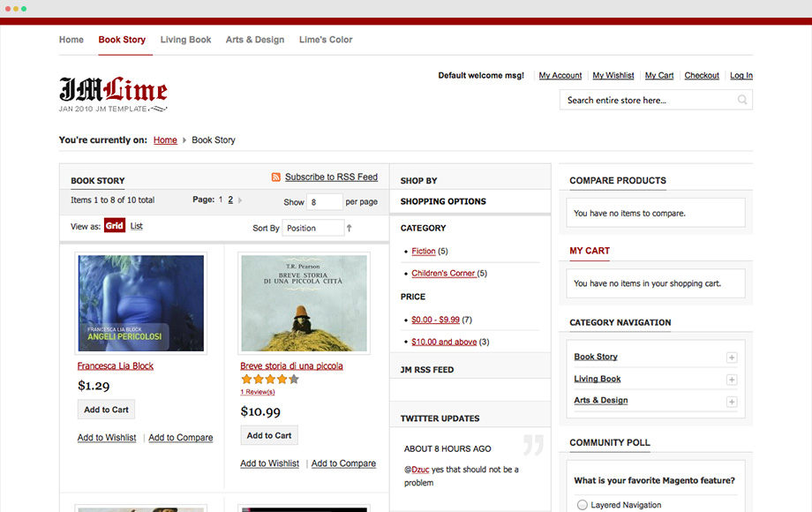The height and width of the screenshot is (512, 812).
Task: Switch to Grid view
Action: [115, 226]
